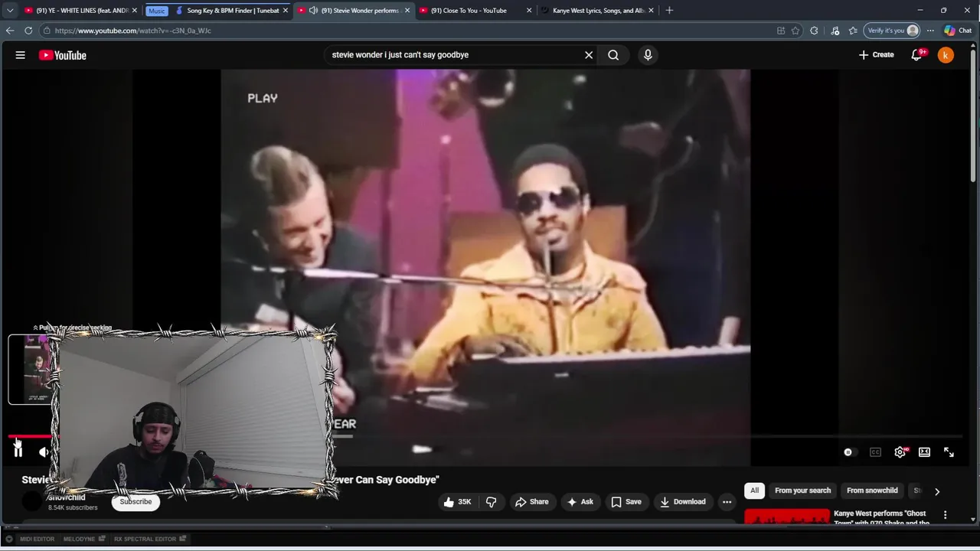
Task: Download the video
Action: click(x=683, y=502)
